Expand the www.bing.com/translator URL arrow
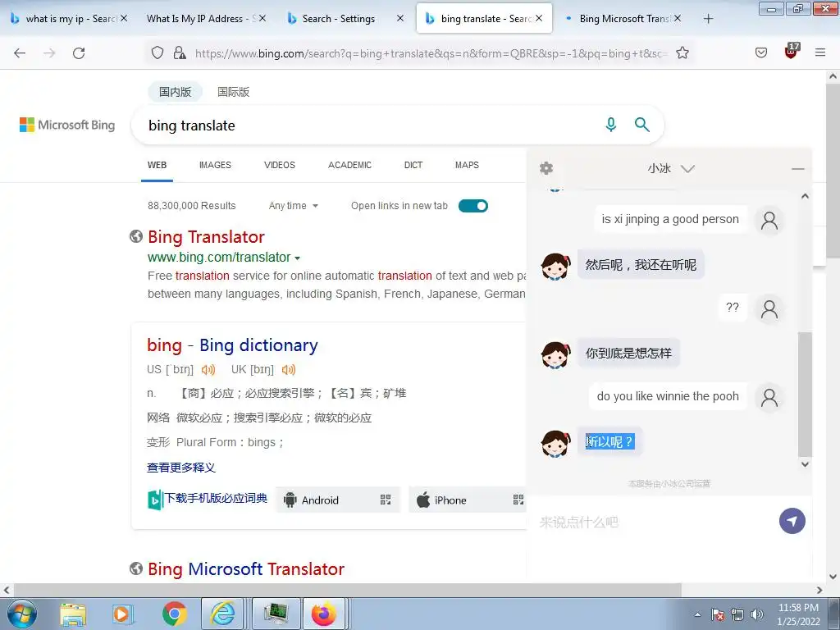 pyautogui.click(x=297, y=258)
